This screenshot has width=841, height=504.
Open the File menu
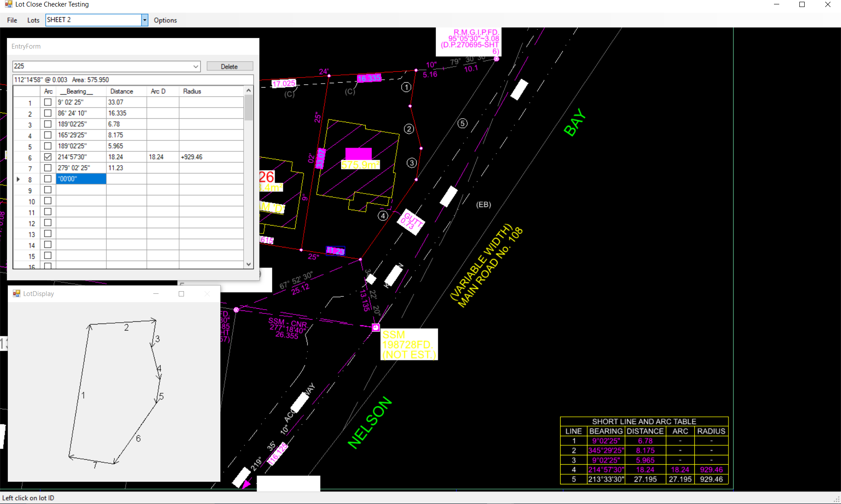click(12, 20)
